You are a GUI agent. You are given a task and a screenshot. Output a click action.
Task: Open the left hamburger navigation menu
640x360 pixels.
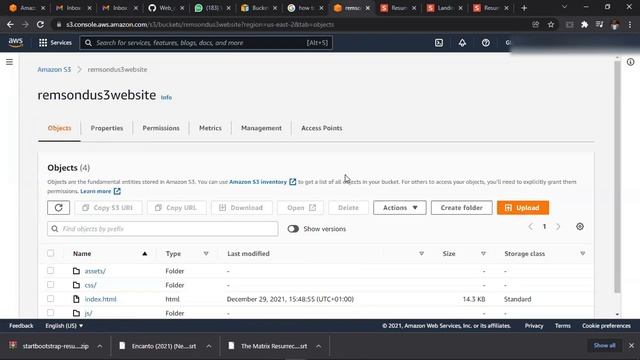(x=9, y=62)
